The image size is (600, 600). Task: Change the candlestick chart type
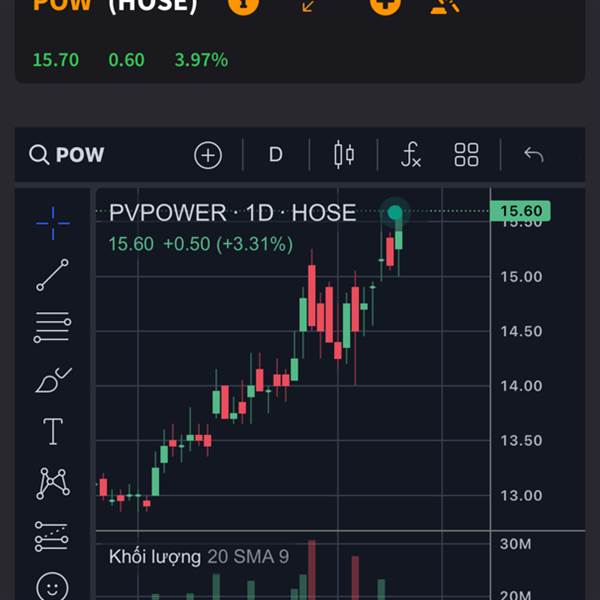coord(344,155)
